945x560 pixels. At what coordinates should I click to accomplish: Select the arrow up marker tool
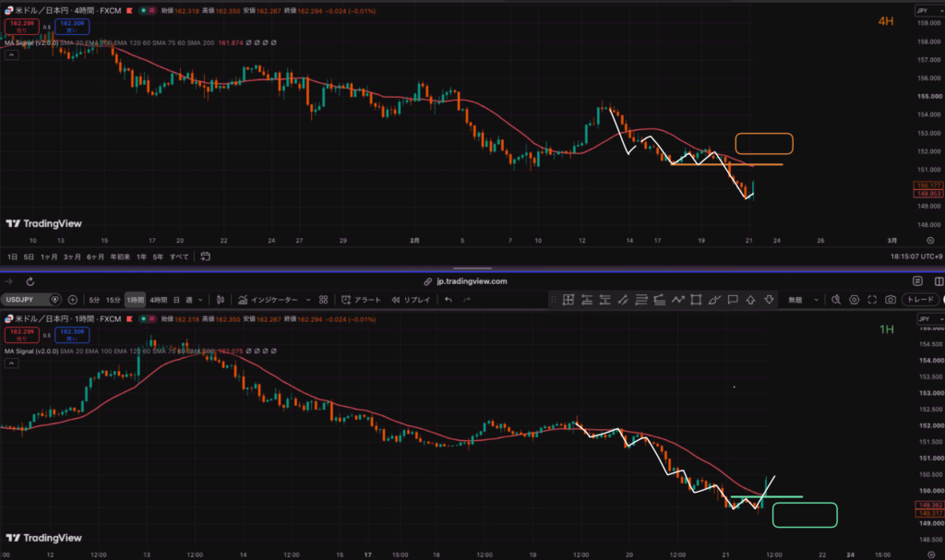[x=751, y=300]
